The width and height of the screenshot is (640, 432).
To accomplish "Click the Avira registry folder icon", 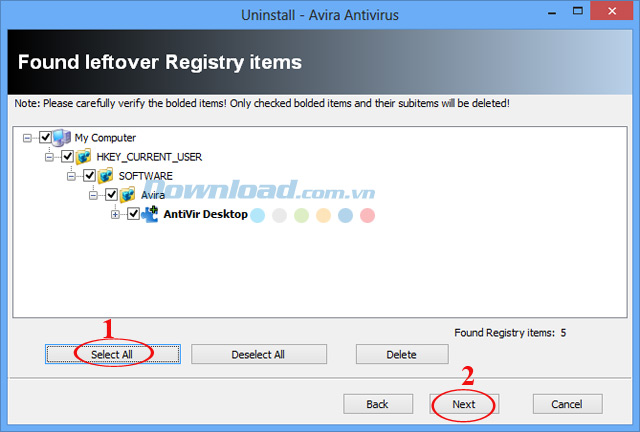I will pos(128,195).
